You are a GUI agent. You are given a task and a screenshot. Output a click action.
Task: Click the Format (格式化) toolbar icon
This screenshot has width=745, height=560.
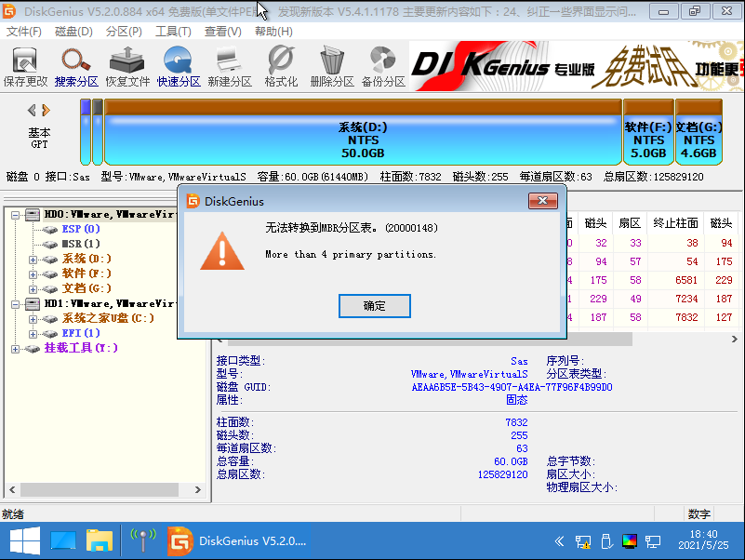click(281, 67)
